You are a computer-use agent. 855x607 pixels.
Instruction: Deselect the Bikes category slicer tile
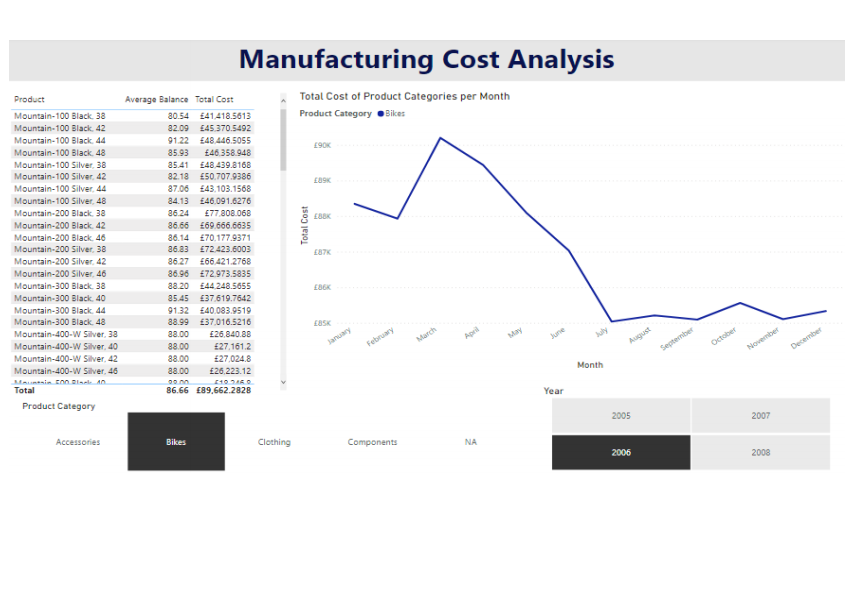(x=176, y=442)
